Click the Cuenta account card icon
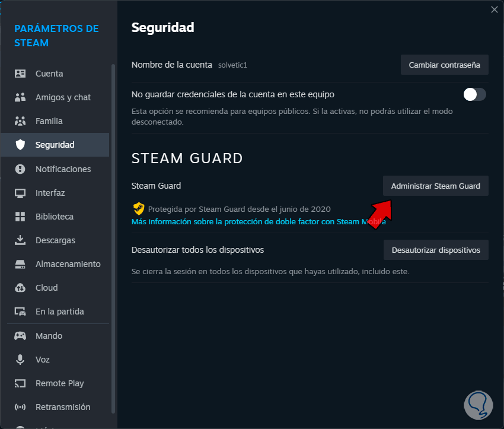Viewport: 504px width, 429px height. pyautogui.click(x=20, y=74)
